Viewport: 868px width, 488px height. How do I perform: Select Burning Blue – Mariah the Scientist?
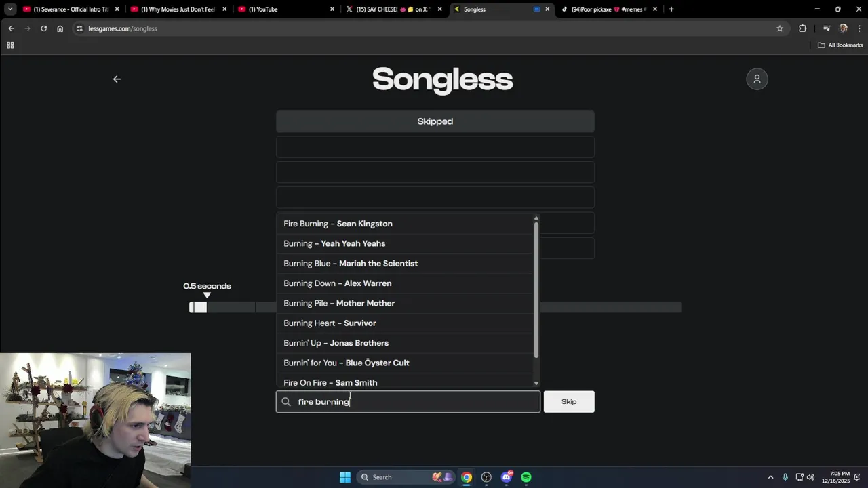point(405,264)
